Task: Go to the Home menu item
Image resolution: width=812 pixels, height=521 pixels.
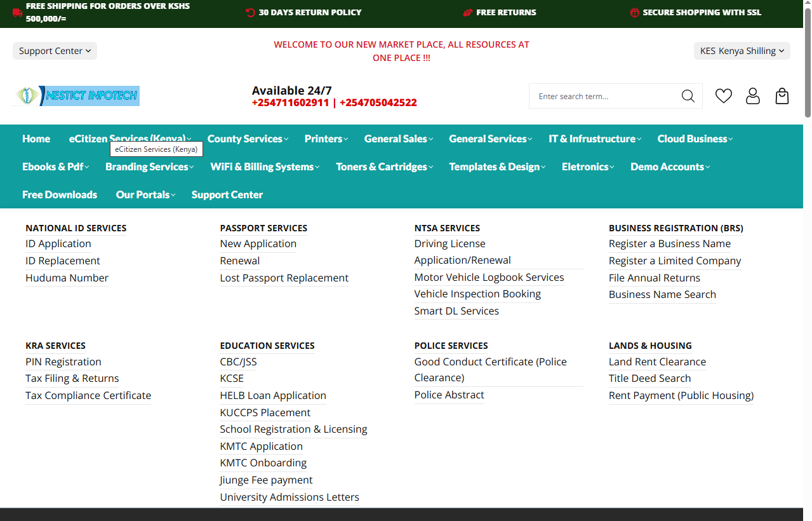Action: (x=36, y=139)
